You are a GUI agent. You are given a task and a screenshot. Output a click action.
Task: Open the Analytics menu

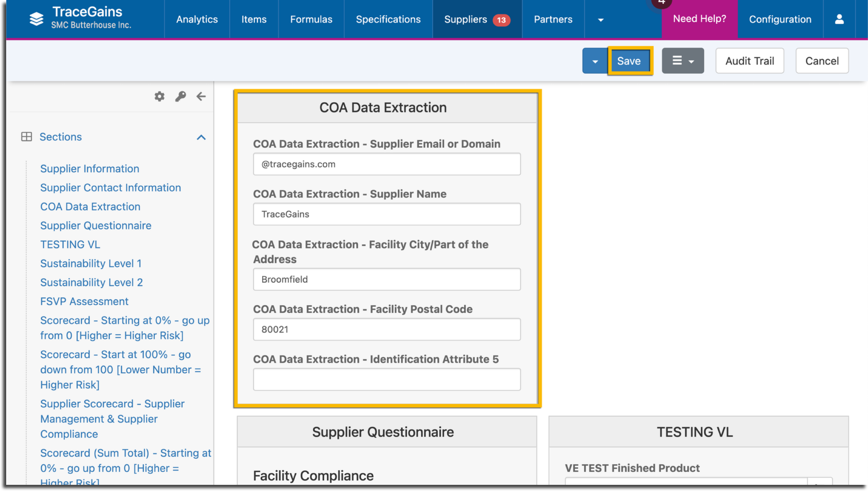(x=197, y=19)
